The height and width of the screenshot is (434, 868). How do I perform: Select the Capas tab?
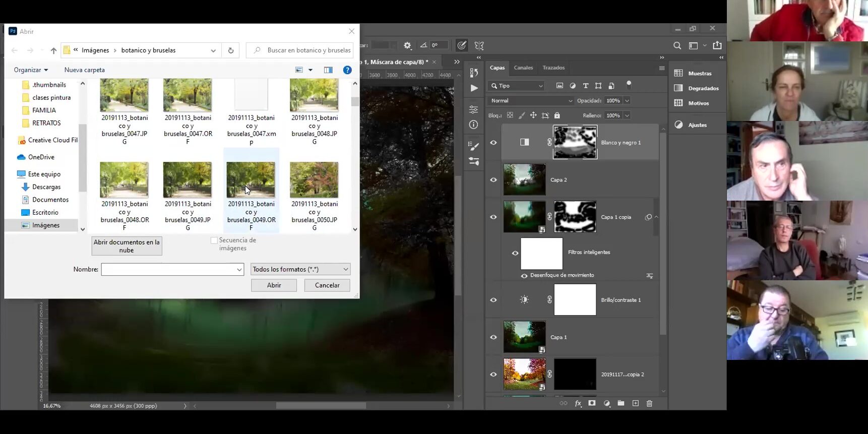pyautogui.click(x=497, y=68)
